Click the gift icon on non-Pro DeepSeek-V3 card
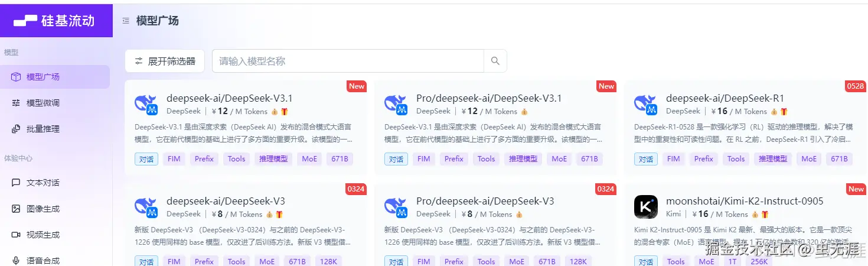This screenshot has width=868, height=266. pyautogui.click(x=279, y=214)
